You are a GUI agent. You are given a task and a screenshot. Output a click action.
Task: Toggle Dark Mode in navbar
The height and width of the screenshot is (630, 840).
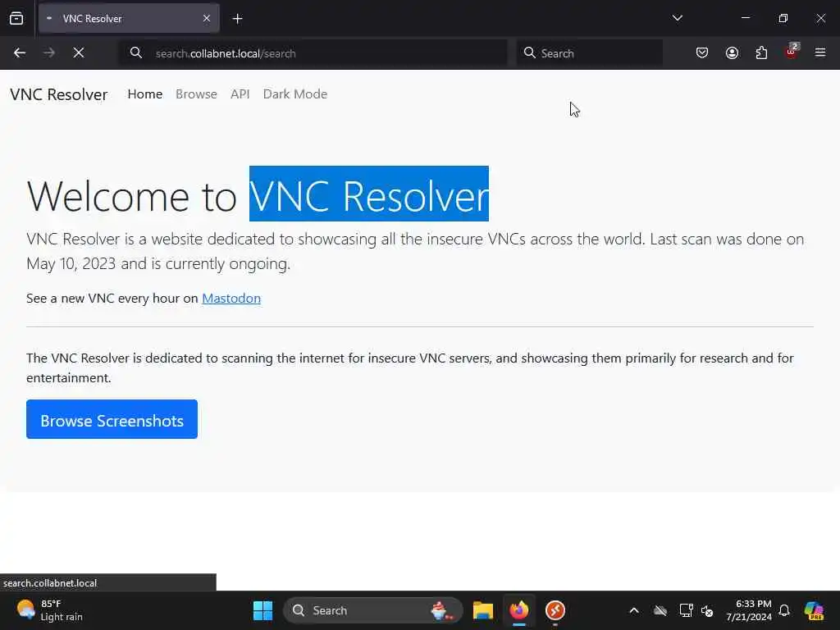coord(294,94)
